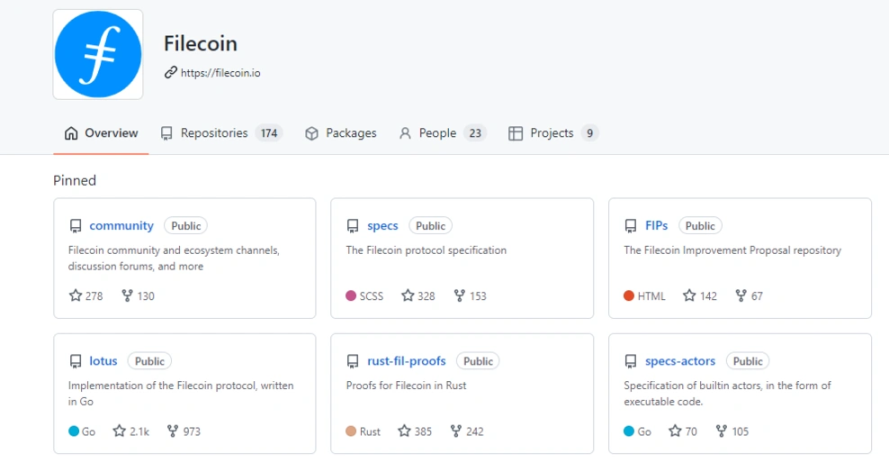This screenshot has width=889, height=472.
Task: Select the People tab
Action: click(437, 133)
